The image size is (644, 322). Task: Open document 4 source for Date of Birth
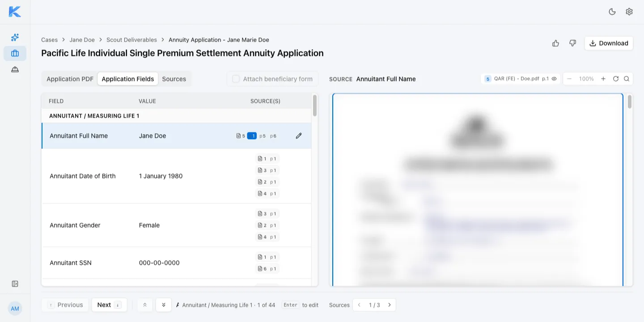tap(267, 194)
